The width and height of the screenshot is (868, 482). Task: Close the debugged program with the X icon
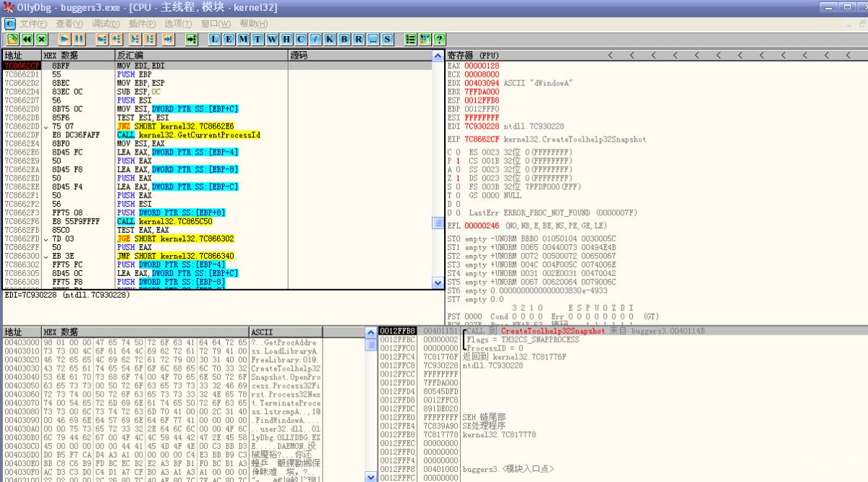click(41, 39)
